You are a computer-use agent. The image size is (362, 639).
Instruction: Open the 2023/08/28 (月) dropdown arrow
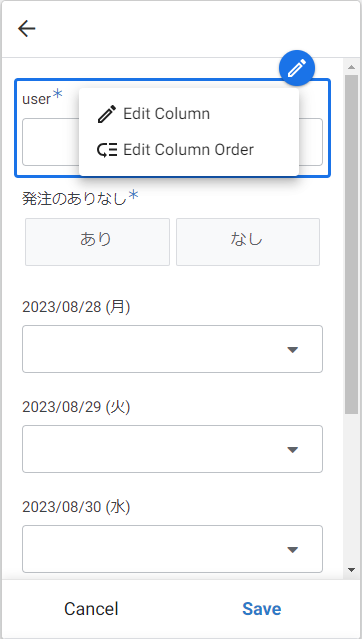tap(293, 349)
